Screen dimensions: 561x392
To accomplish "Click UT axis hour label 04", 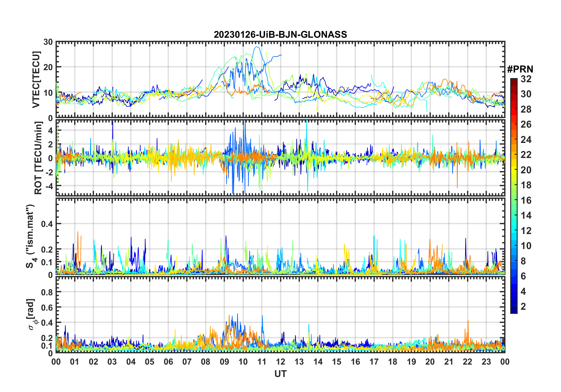I will pos(131,362).
